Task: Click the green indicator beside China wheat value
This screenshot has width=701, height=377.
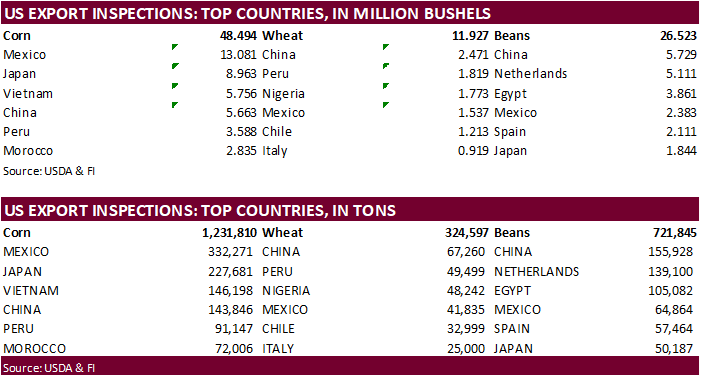Action: tap(386, 47)
